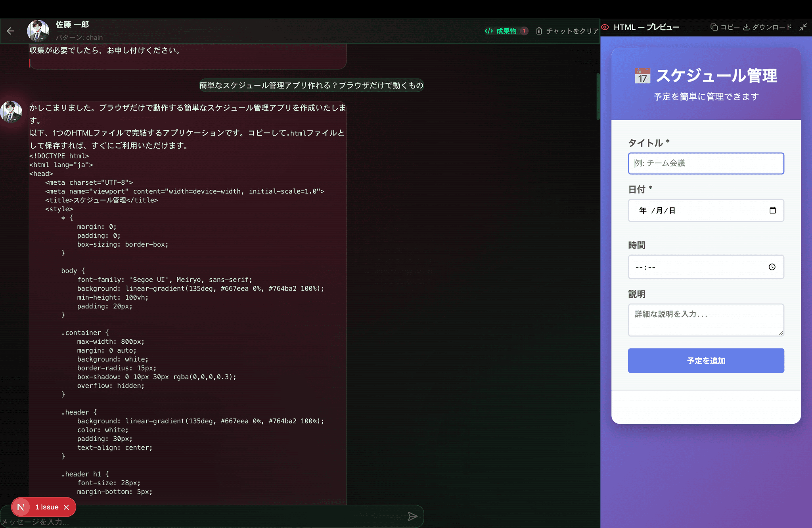Click the N logo icon
The height and width of the screenshot is (528, 812).
pyautogui.click(x=21, y=507)
